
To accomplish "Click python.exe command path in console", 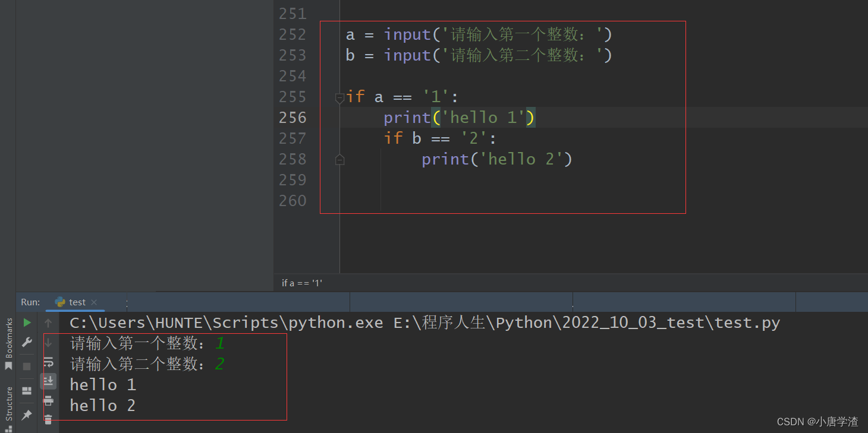I will pos(227,323).
